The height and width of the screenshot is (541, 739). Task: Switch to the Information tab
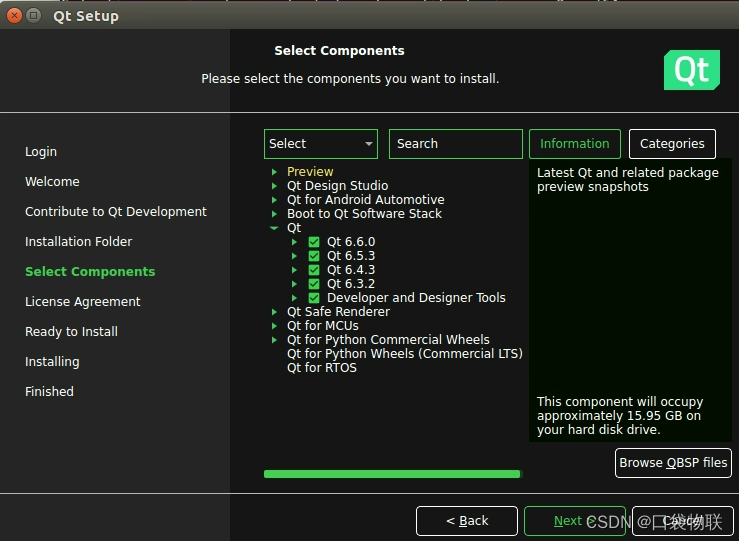pos(575,144)
